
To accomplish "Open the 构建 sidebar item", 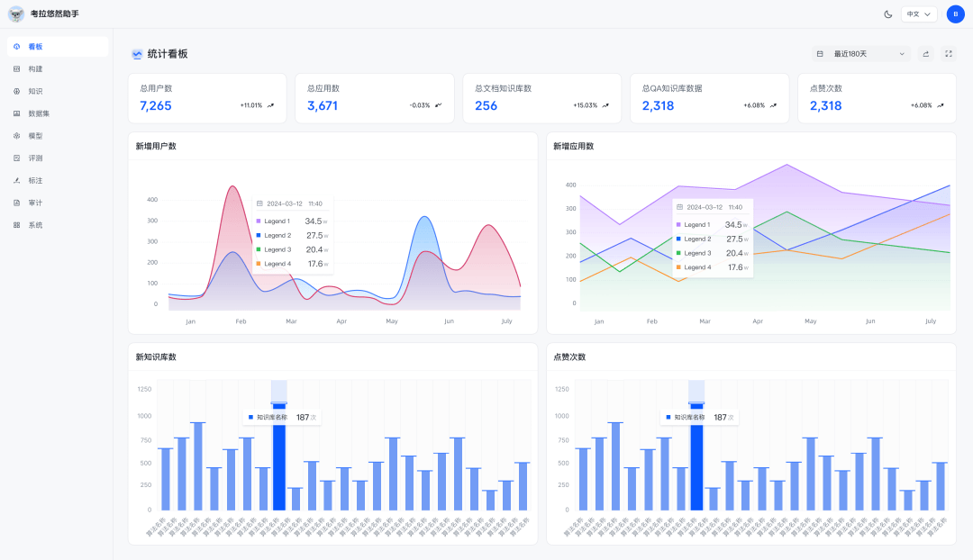I will pos(35,68).
